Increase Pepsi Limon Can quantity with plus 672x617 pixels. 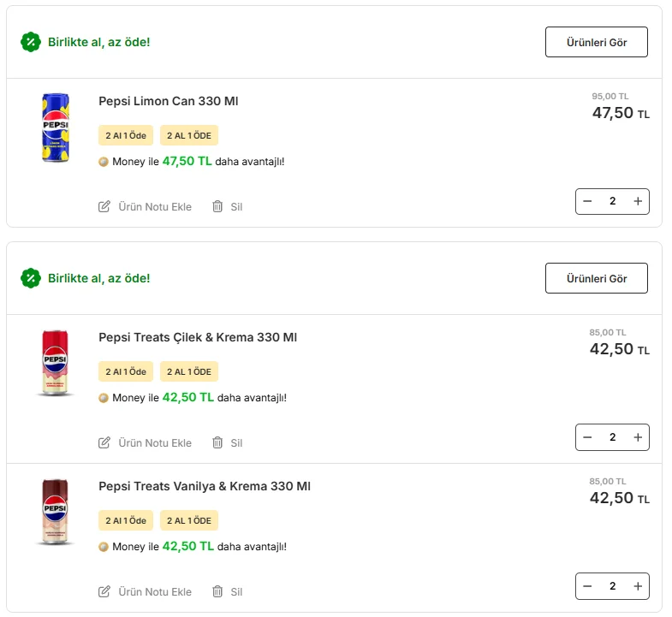point(638,201)
